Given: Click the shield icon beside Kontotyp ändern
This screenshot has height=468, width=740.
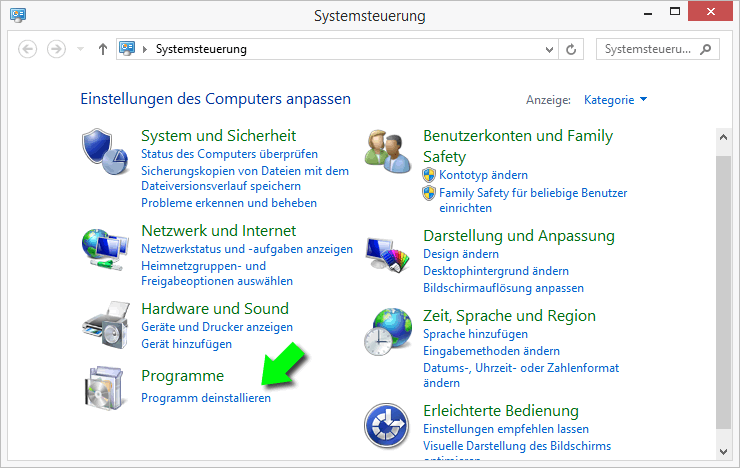Looking at the screenshot, I should 429,175.
